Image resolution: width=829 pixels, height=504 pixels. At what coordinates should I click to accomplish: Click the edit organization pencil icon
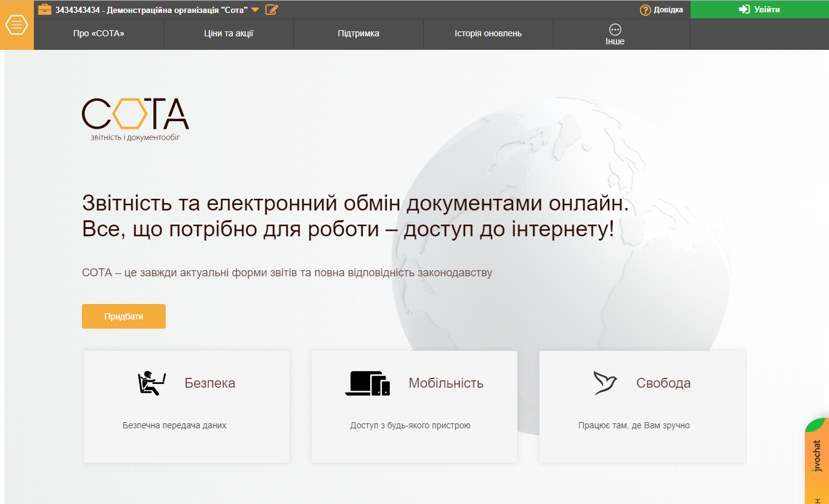tap(272, 9)
